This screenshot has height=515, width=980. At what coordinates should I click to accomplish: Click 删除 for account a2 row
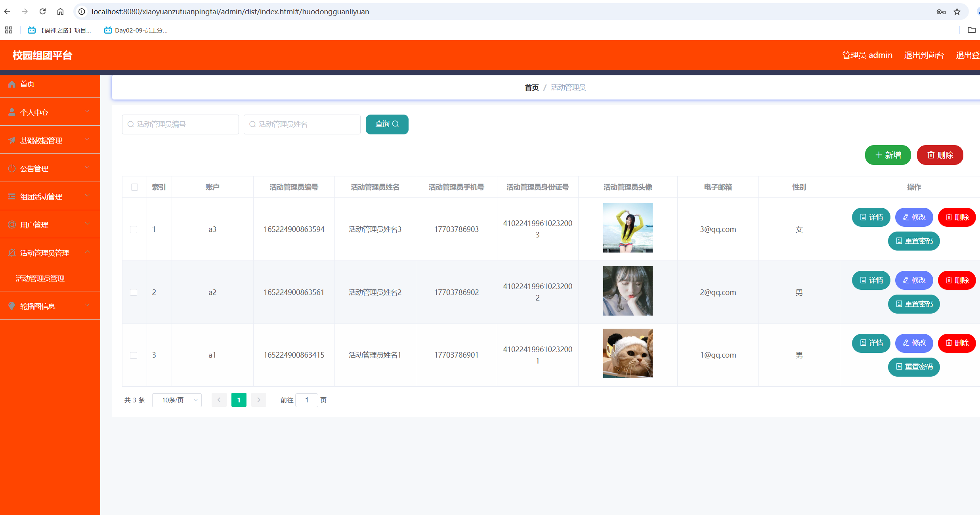tap(957, 280)
